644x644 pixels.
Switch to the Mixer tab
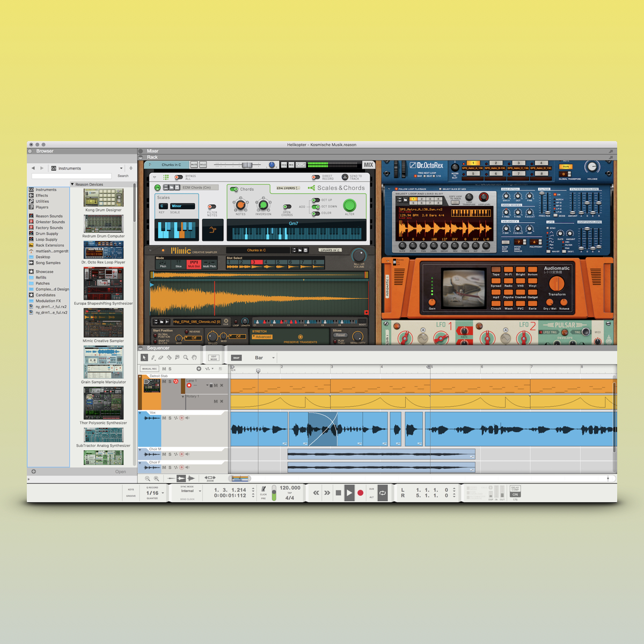pos(152,151)
